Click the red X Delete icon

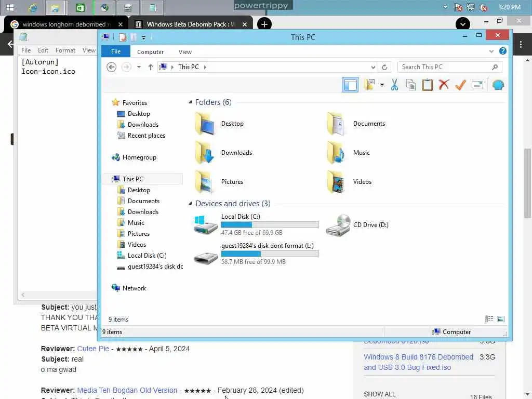click(x=444, y=85)
